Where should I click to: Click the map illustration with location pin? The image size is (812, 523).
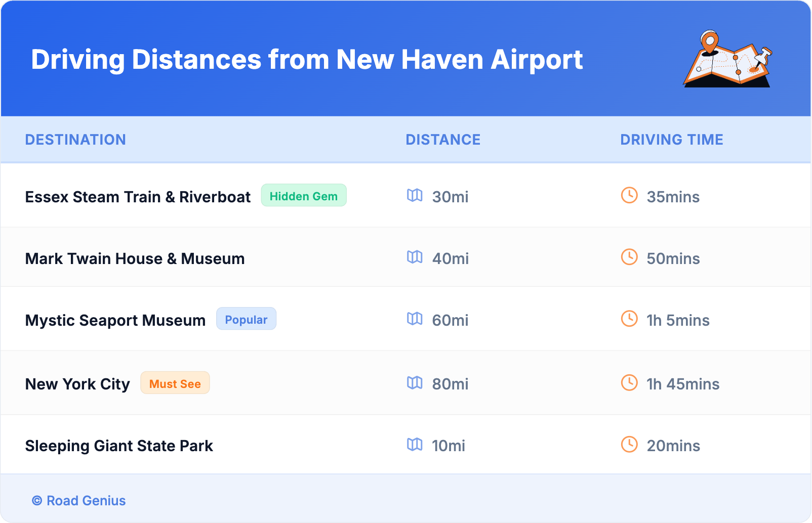point(727,59)
